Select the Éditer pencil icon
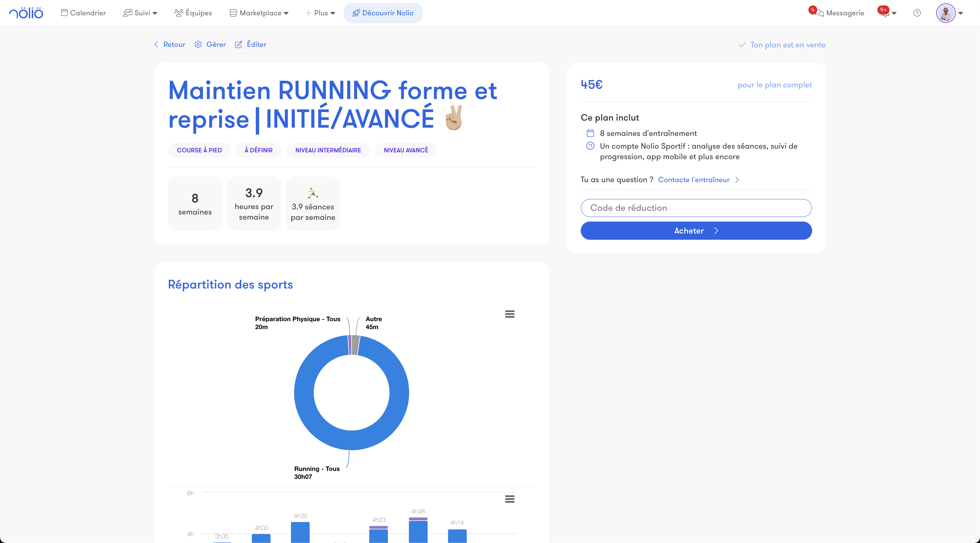Screen dimensions: 980x543 click(x=239, y=45)
